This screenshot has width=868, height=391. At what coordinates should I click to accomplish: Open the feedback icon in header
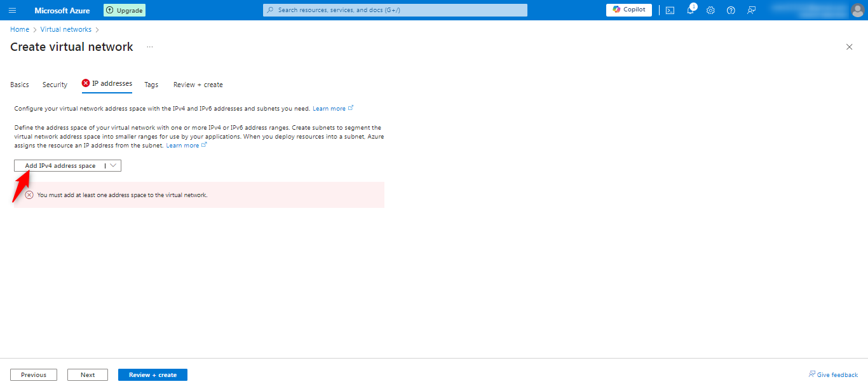click(752, 10)
